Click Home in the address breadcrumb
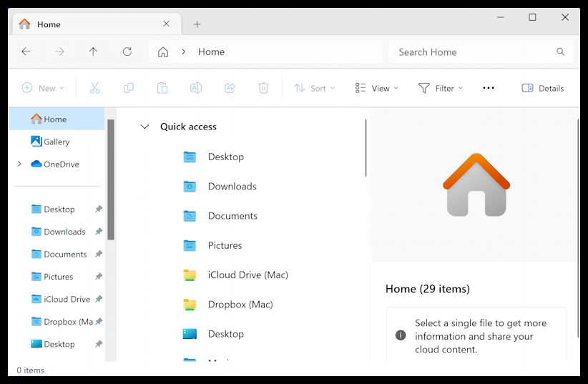This screenshot has width=588, height=384. pyautogui.click(x=211, y=51)
